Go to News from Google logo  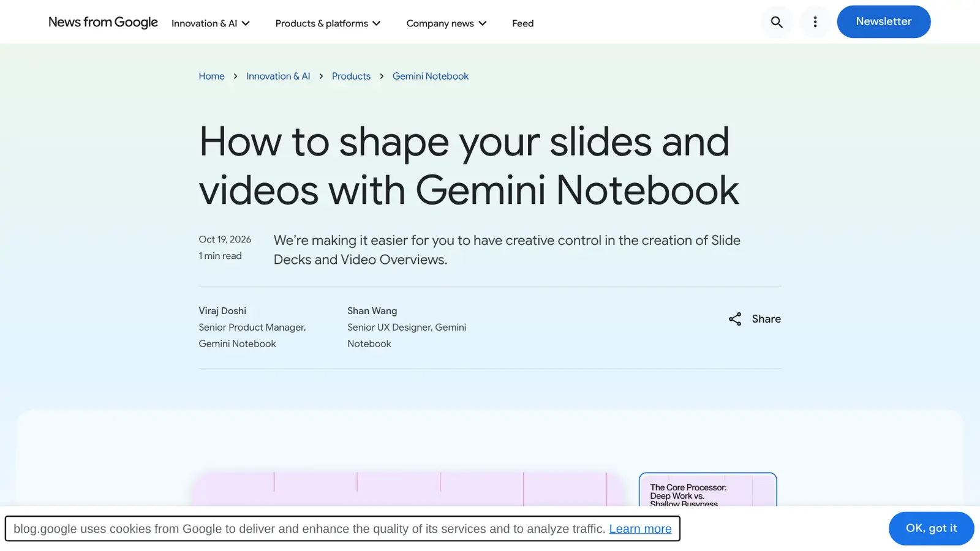(x=103, y=22)
